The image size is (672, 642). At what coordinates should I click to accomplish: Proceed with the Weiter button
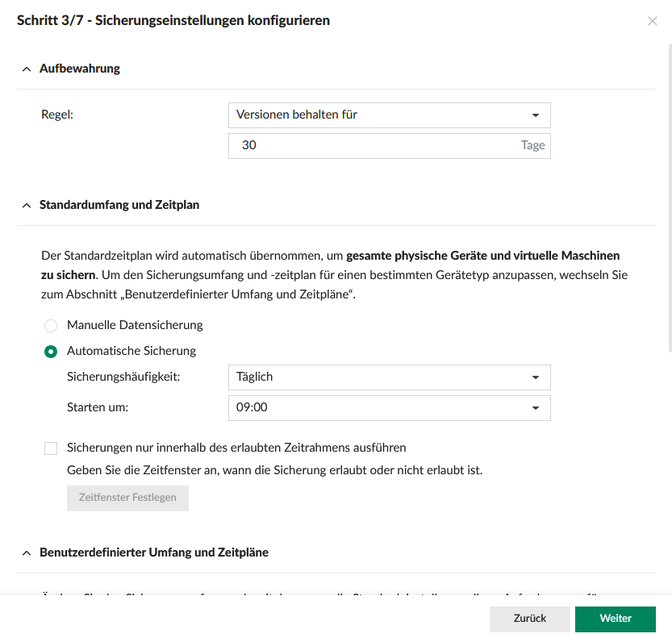[615, 619]
